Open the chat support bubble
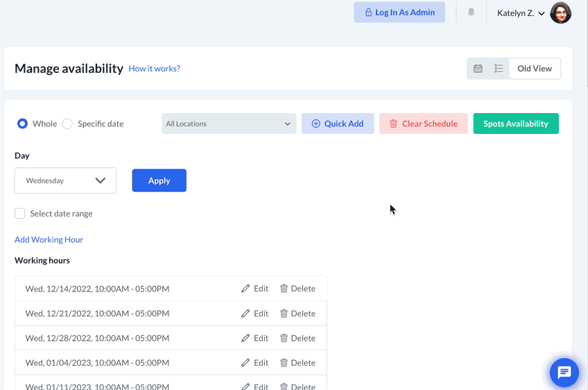The image size is (588, 390). click(564, 373)
